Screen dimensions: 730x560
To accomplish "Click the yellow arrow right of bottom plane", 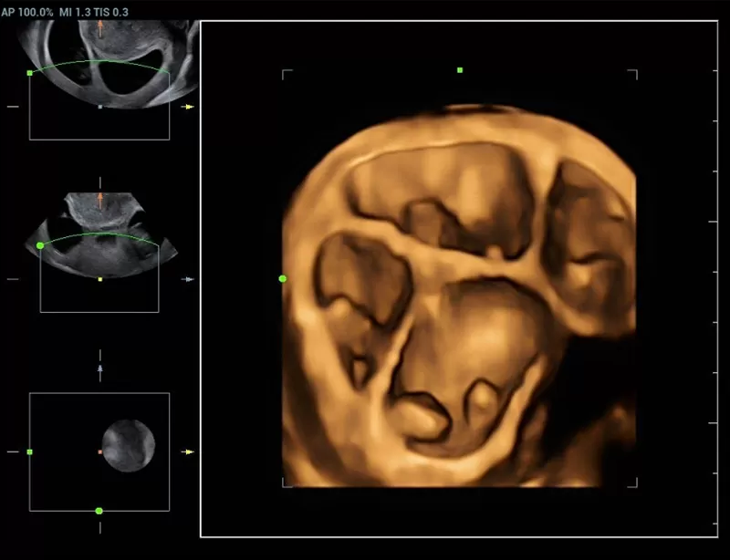I will pyautogui.click(x=188, y=451).
